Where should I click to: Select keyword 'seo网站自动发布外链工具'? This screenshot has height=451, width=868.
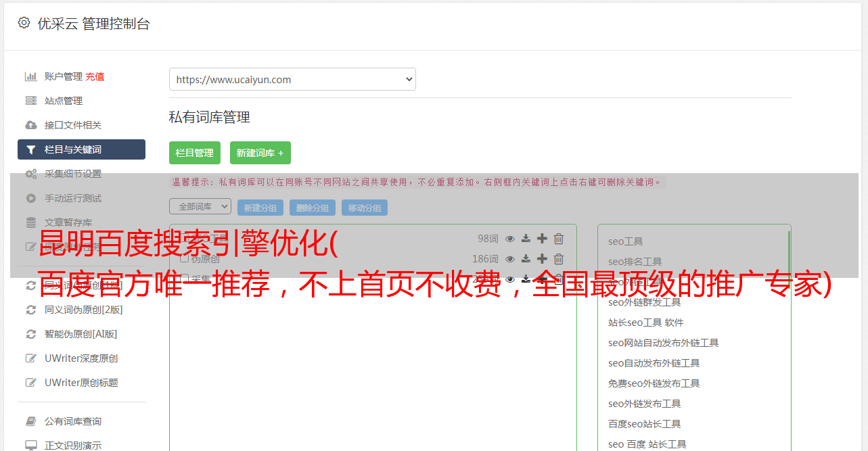663,343
